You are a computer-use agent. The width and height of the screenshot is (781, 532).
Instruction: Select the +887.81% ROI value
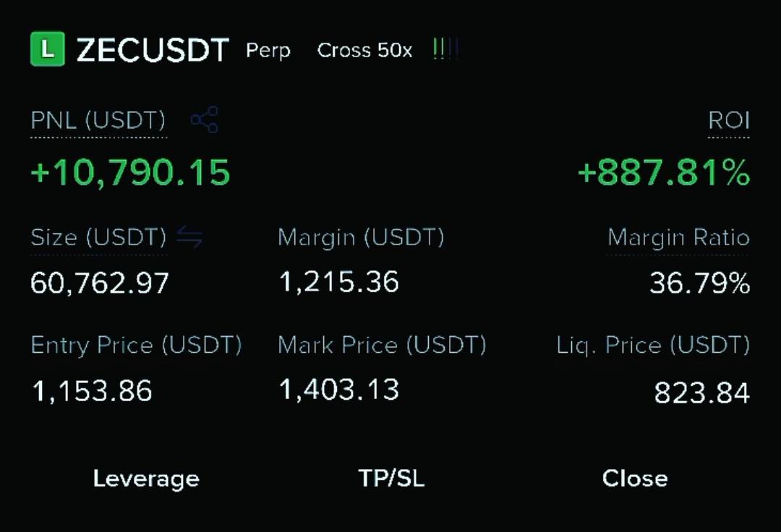[663, 173]
